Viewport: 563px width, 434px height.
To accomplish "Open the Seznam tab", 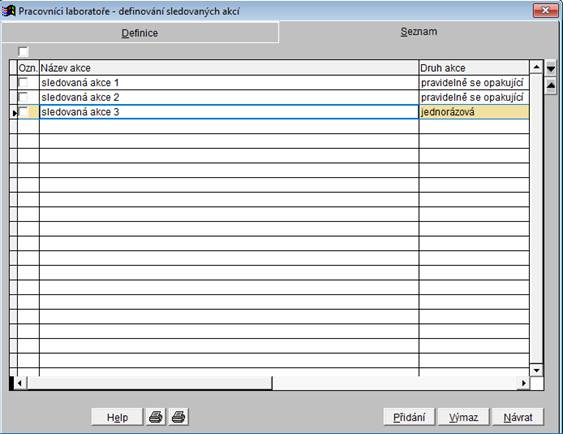I will [419, 32].
